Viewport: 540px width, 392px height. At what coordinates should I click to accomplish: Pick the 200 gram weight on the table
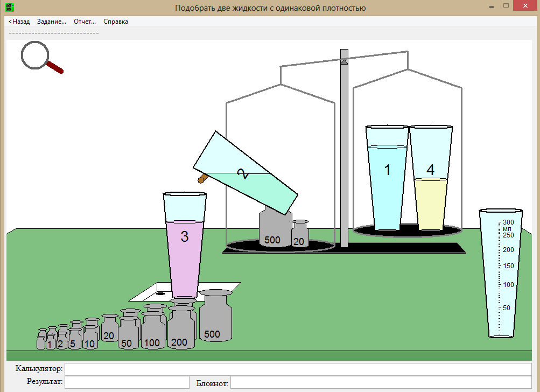pos(181,330)
